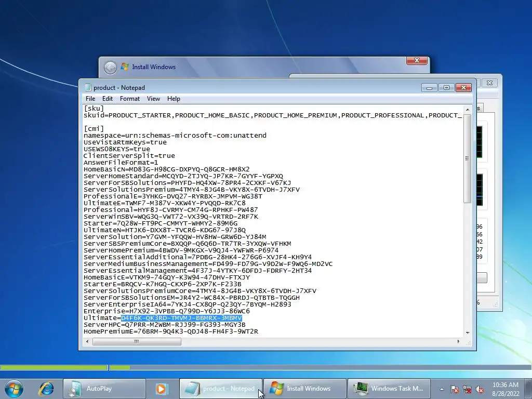Switch to Windows Task Manager taskbar button
532x399 pixels.
coord(389,389)
